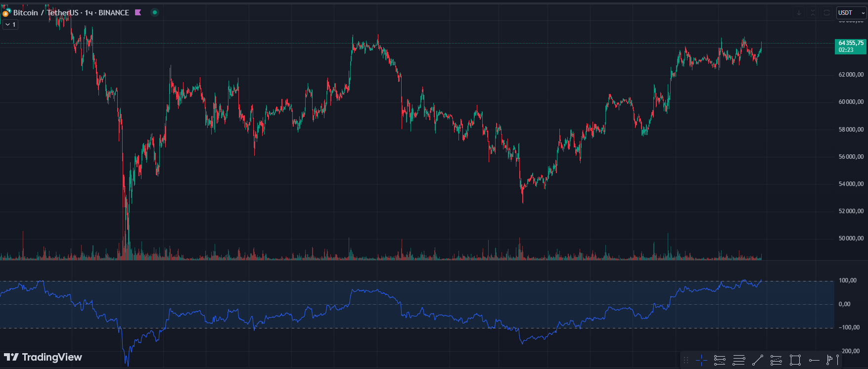
Task: Click the 0,00 indicator scale label
Action: tap(845, 304)
